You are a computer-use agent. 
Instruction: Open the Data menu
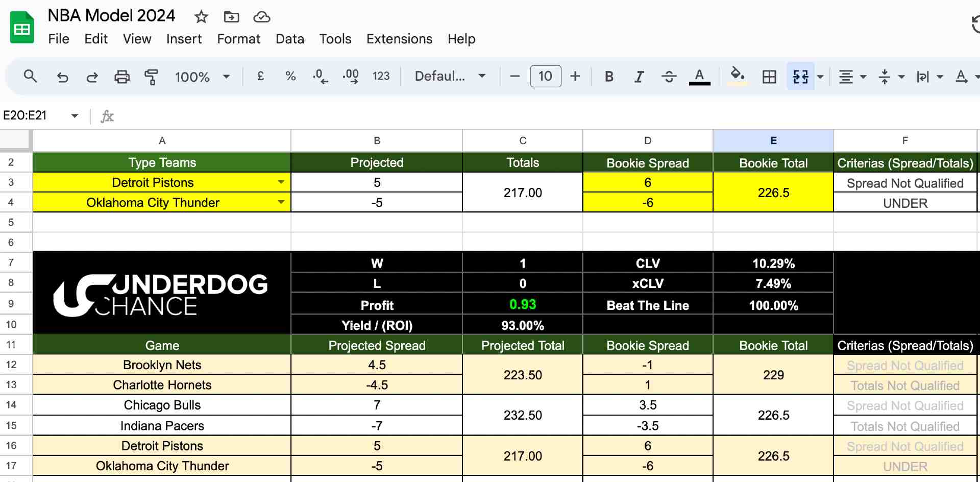coord(290,39)
